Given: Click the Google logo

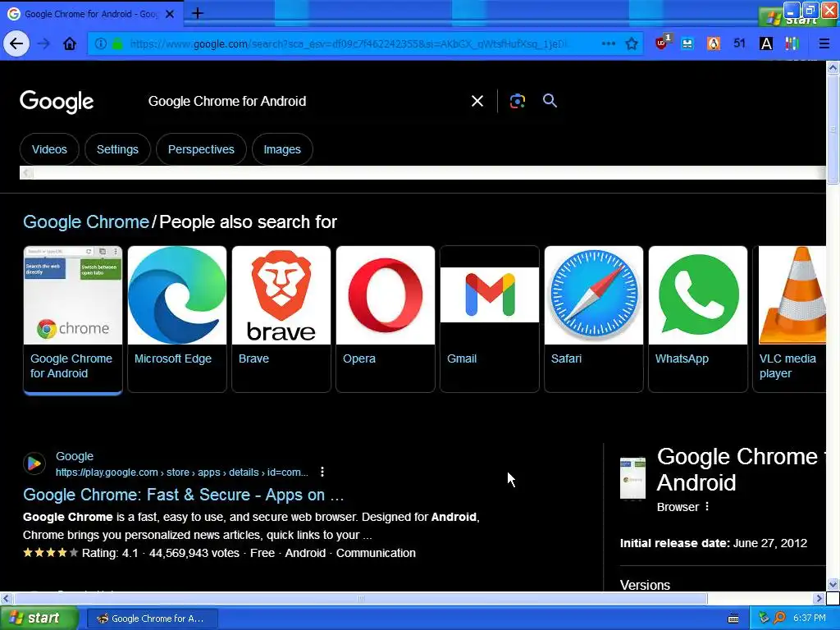Looking at the screenshot, I should click(57, 101).
